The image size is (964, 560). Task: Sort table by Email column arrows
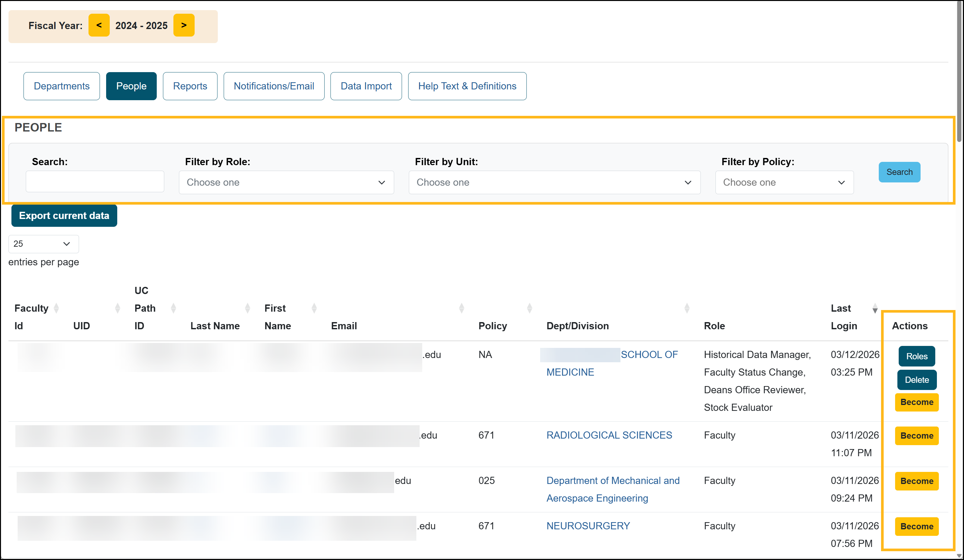(461, 308)
